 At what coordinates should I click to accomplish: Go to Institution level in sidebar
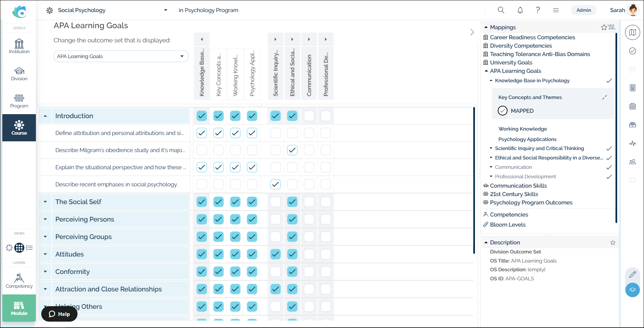pos(19,46)
